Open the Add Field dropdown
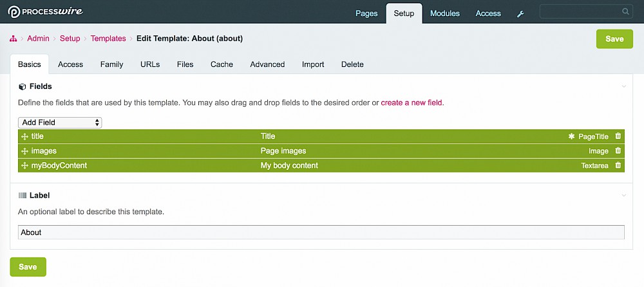Image resolution: width=644 pixels, height=287 pixels. click(60, 122)
